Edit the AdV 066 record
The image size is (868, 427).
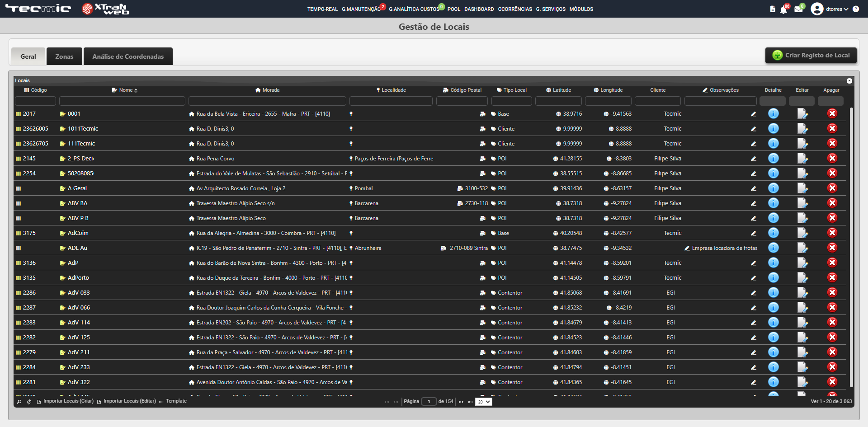802,307
